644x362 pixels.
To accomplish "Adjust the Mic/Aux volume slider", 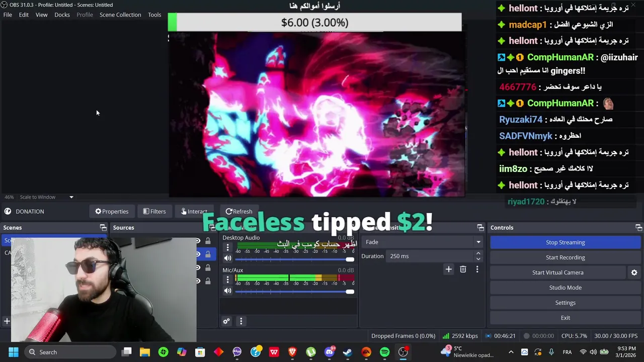I will (294, 292).
